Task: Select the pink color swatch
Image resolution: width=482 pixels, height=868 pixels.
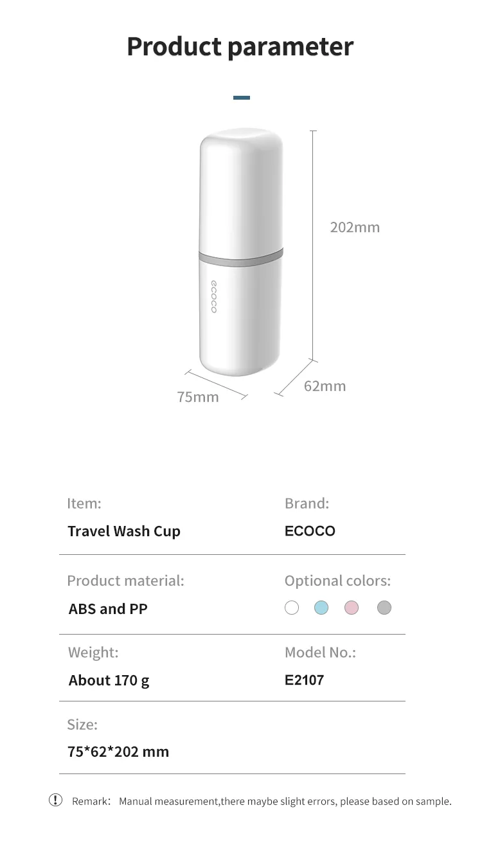Action: tap(351, 608)
